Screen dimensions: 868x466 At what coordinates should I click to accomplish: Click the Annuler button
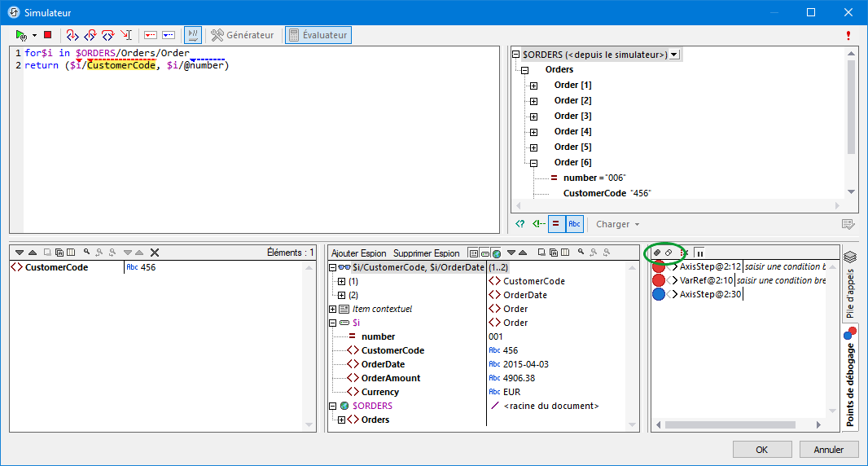point(829,450)
